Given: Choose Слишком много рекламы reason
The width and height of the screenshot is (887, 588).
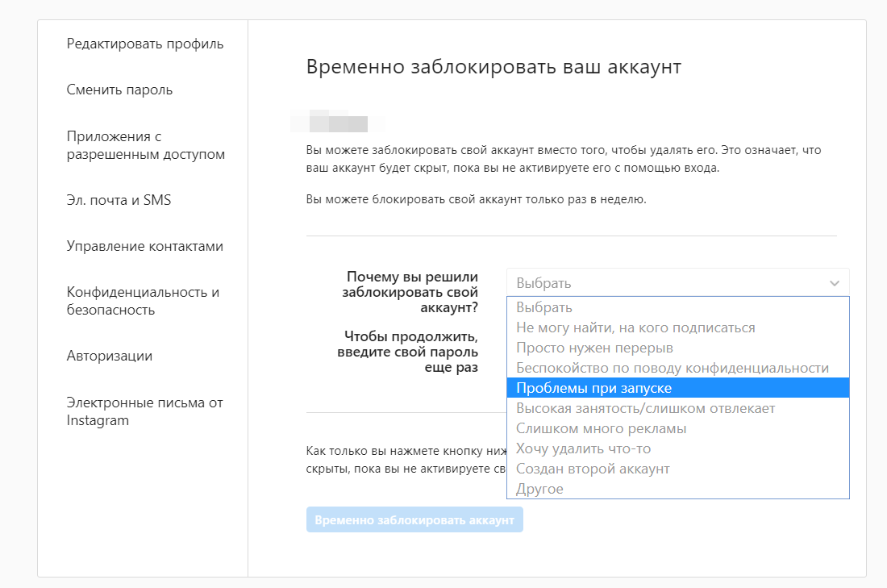Looking at the screenshot, I should [x=601, y=428].
